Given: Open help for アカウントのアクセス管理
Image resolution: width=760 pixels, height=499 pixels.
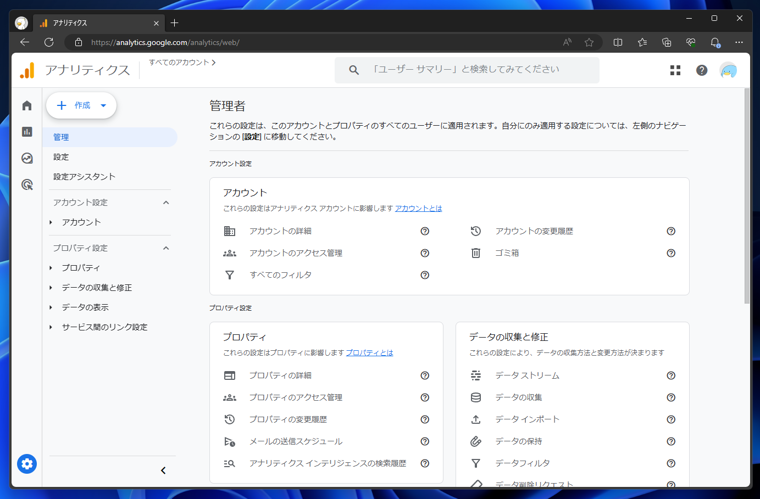Looking at the screenshot, I should [x=425, y=253].
